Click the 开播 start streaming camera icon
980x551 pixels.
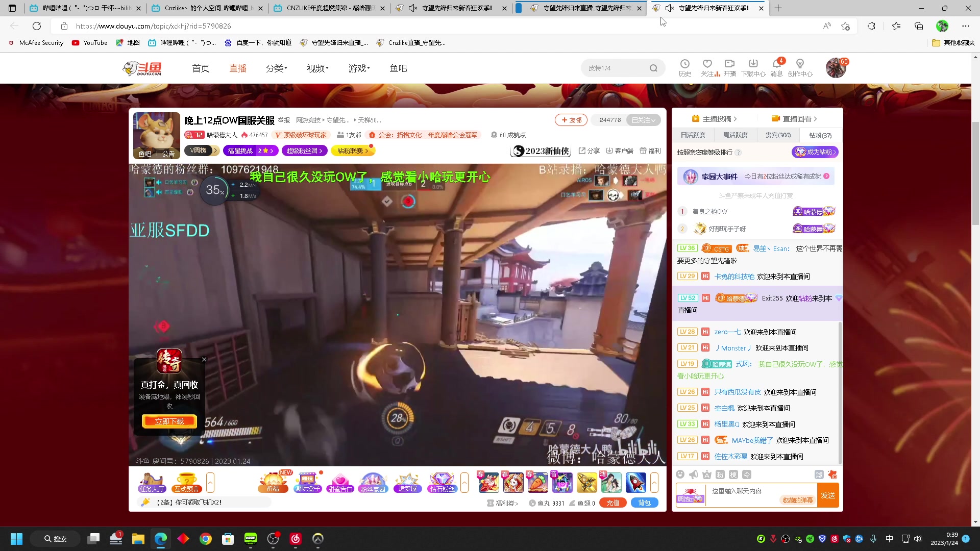click(x=729, y=67)
